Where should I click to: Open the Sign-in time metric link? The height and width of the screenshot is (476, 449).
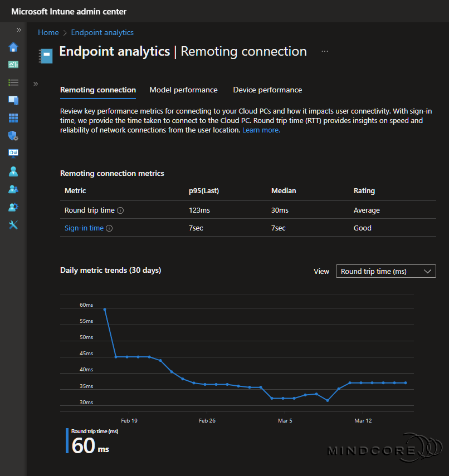click(x=83, y=228)
